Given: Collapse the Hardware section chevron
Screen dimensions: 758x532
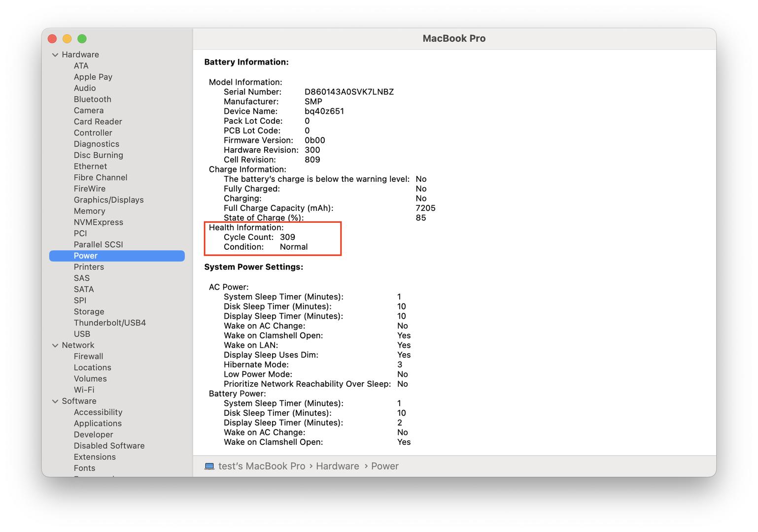Looking at the screenshot, I should tap(55, 55).
